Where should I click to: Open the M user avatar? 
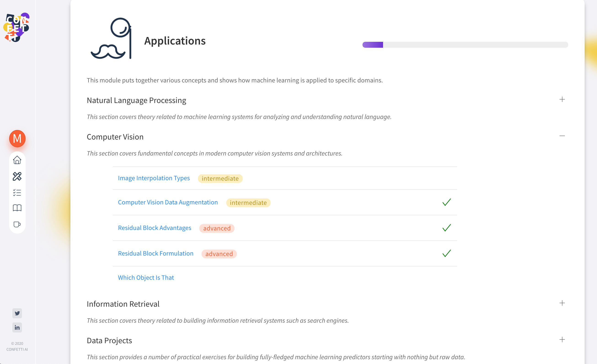17,138
